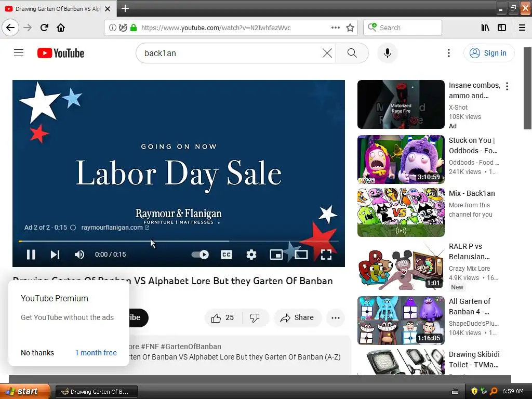
Task: Mute the video using the speaker icon
Action: pos(79,255)
